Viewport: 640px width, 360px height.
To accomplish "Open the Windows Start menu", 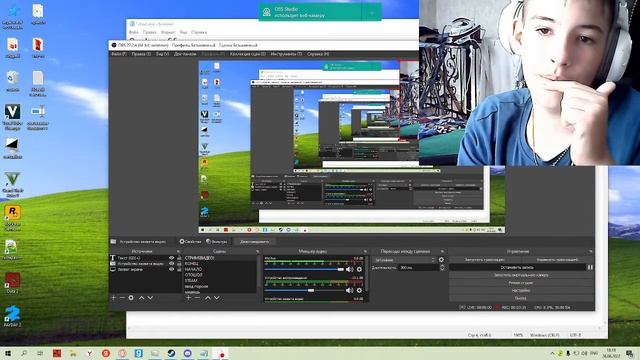I will coord(8,353).
